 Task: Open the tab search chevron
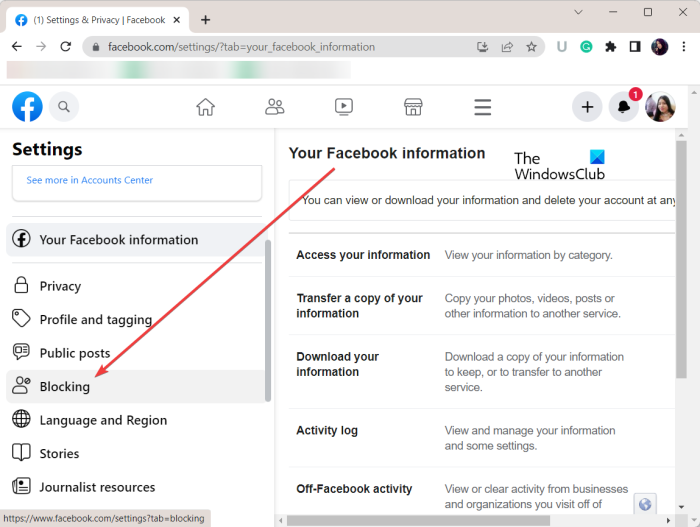point(578,12)
